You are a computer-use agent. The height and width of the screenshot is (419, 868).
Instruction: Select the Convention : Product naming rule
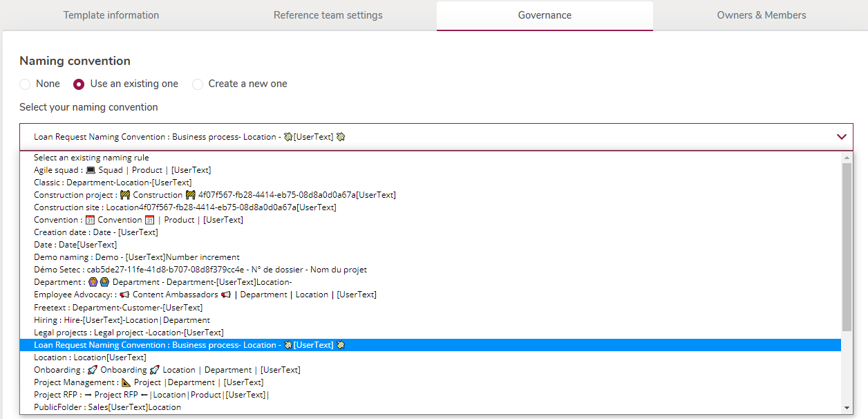click(x=431, y=220)
